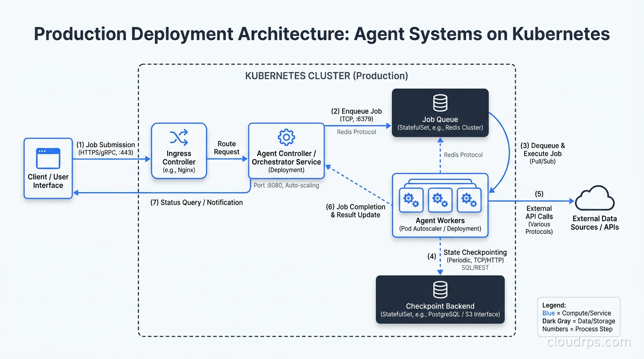644x359 pixels.
Task: Click '(HTTPS/gRPC, :443)' text
Action: tap(106, 152)
